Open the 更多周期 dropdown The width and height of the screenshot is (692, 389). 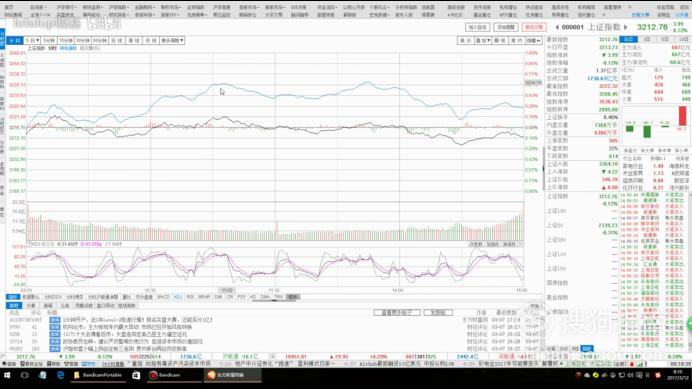pos(172,40)
